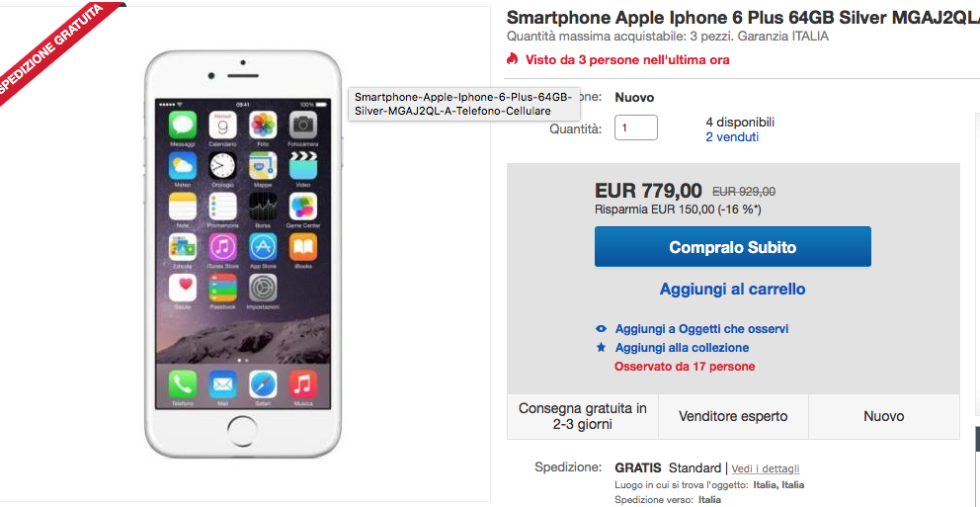Open the 2 venduti link
980x507 pixels.
[x=732, y=137]
